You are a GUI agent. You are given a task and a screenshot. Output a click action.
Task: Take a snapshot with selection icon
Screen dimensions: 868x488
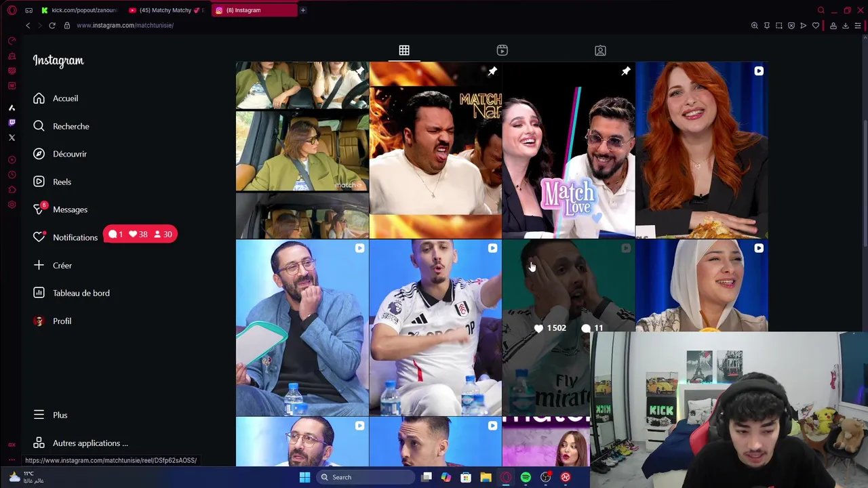click(x=778, y=26)
